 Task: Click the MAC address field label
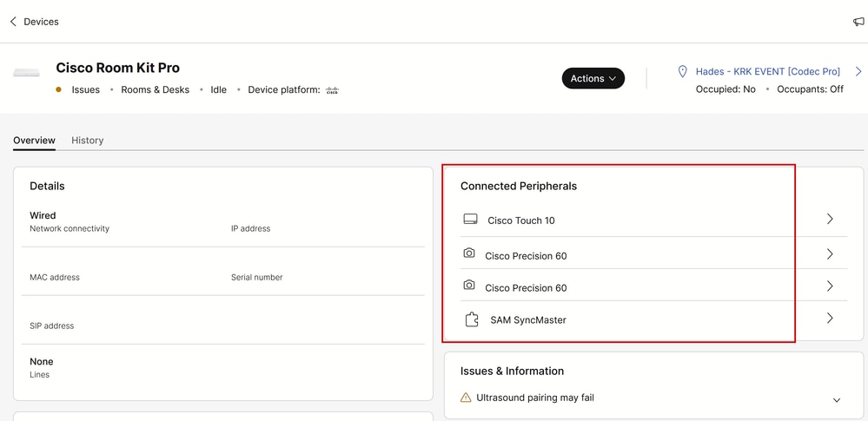[55, 277]
